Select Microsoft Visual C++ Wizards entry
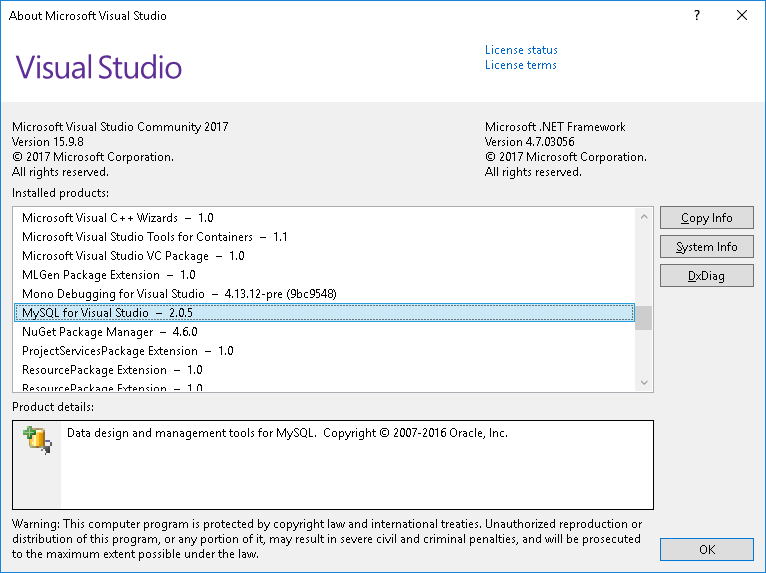This screenshot has height=573, width=766. 118,218
